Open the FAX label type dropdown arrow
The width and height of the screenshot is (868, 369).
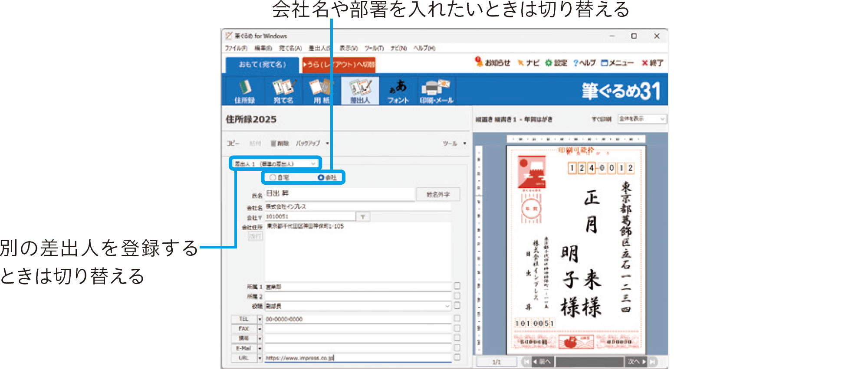pyautogui.click(x=260, y=329)
